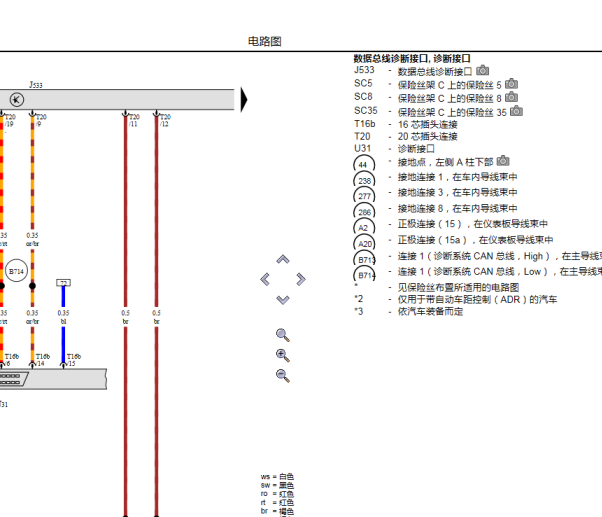Zoom in with the plus magnifier icon
The width and height of the screenshot is (602, 517).
283,355
